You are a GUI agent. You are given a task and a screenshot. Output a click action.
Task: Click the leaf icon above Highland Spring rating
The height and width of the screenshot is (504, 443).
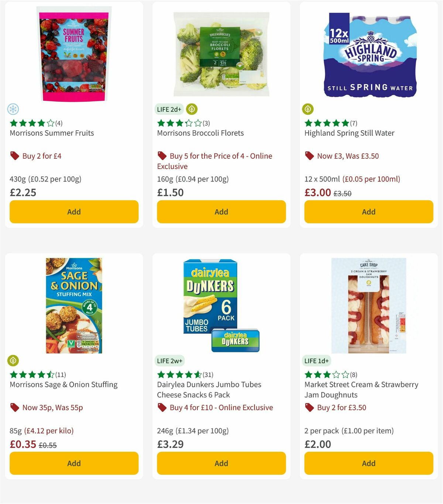pos(308,109)
